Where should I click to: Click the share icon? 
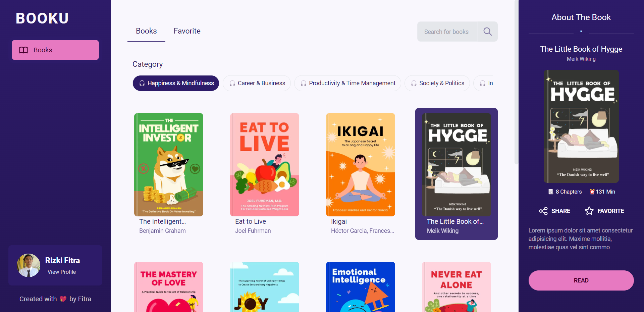(543, 211)
